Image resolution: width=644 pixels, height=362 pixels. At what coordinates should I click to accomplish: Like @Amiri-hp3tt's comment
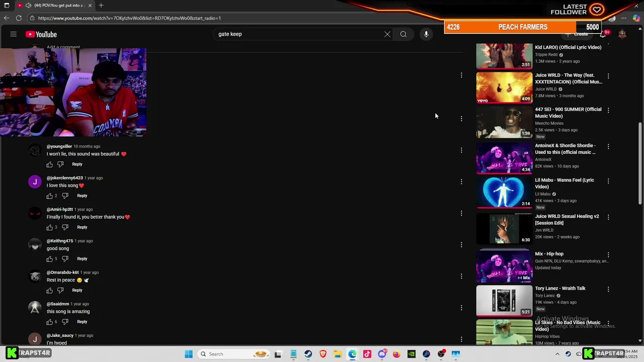click(x=50, y=227)
